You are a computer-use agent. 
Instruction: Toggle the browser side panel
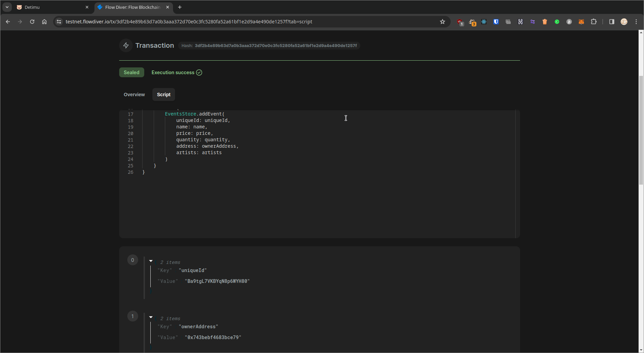(x=611, y=22)
